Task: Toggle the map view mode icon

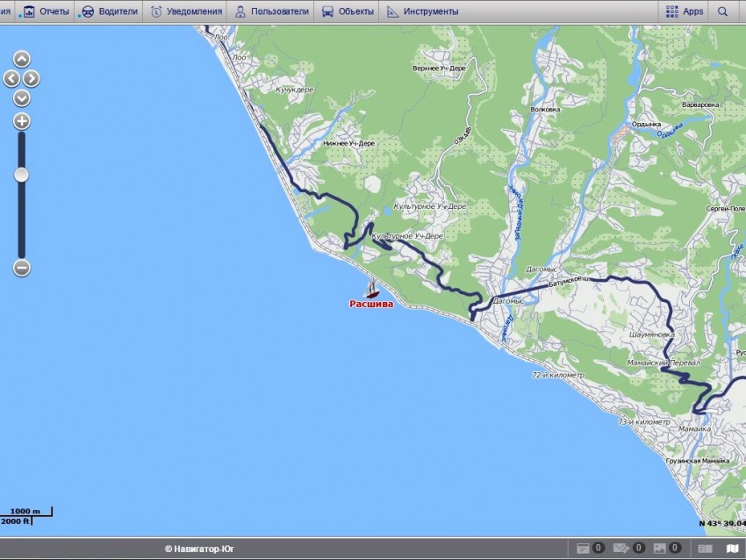Action: [x=732, y=549]
